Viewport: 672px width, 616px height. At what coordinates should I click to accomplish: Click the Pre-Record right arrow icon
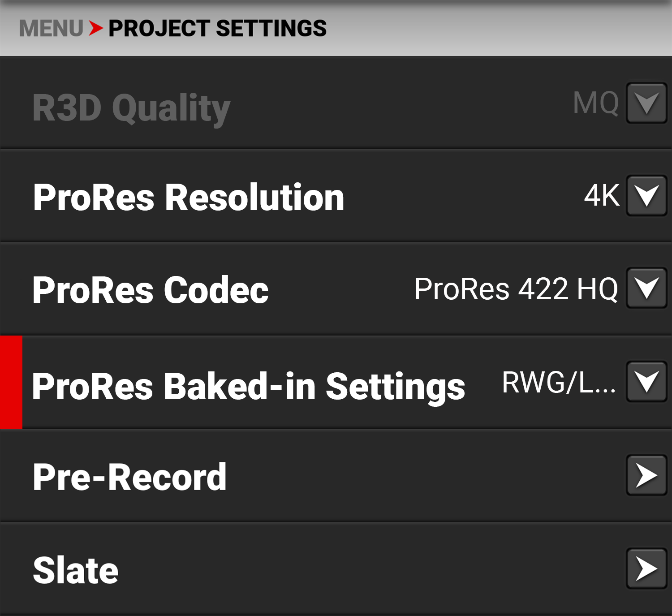pos(646,475)
